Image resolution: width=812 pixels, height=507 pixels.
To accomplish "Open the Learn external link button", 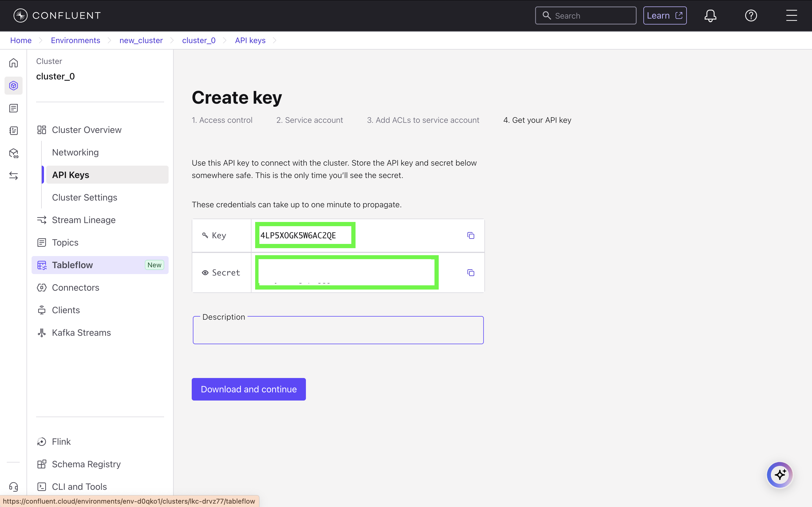I will [x=665, y=15].
